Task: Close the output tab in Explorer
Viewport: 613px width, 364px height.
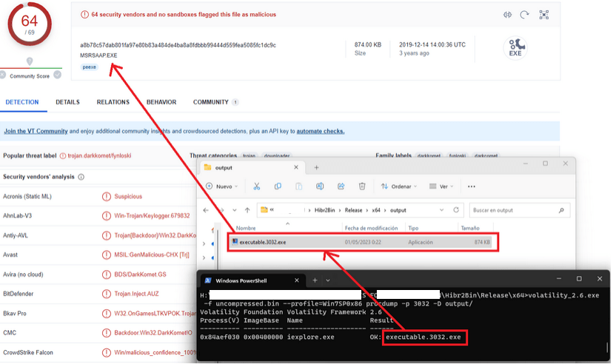Action: [296, 167]
